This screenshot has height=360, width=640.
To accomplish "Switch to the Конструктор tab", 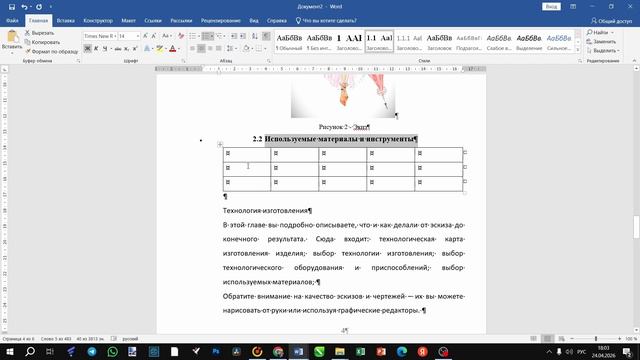I will 98,20.
